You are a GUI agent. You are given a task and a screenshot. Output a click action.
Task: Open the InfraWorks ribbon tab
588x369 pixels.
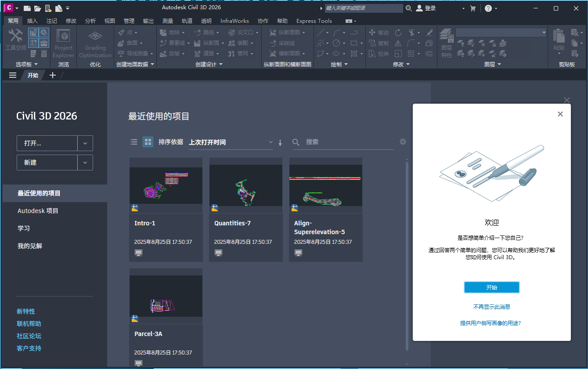point(234,21)
